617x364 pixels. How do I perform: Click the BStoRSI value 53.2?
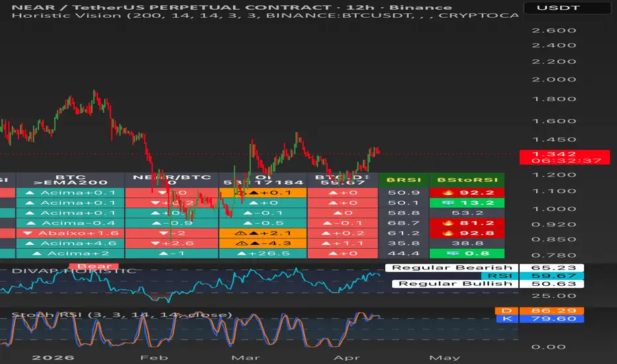click(x=467, y=213)
